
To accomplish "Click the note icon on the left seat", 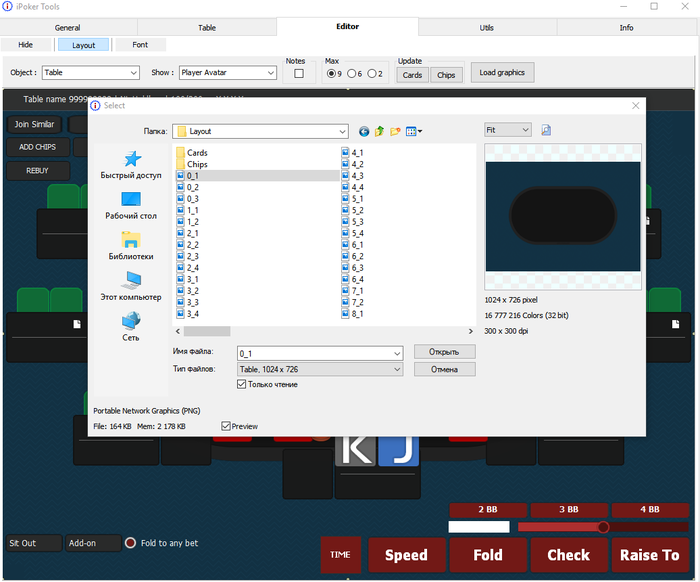I will click(77, 324).
